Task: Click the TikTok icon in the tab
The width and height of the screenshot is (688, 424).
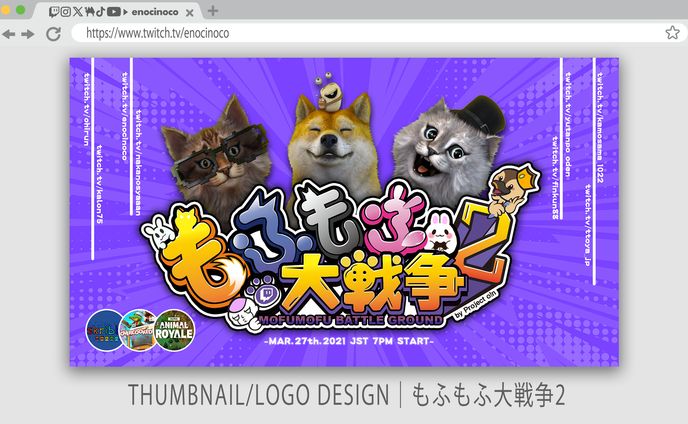Action: click(100, 12)
